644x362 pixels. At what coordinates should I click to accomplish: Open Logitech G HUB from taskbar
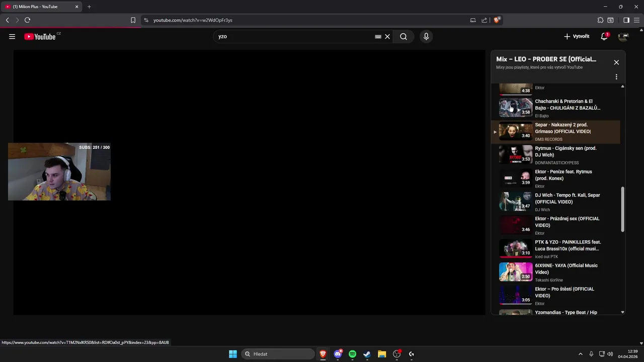pyautogui.click(x=412, y=354)
